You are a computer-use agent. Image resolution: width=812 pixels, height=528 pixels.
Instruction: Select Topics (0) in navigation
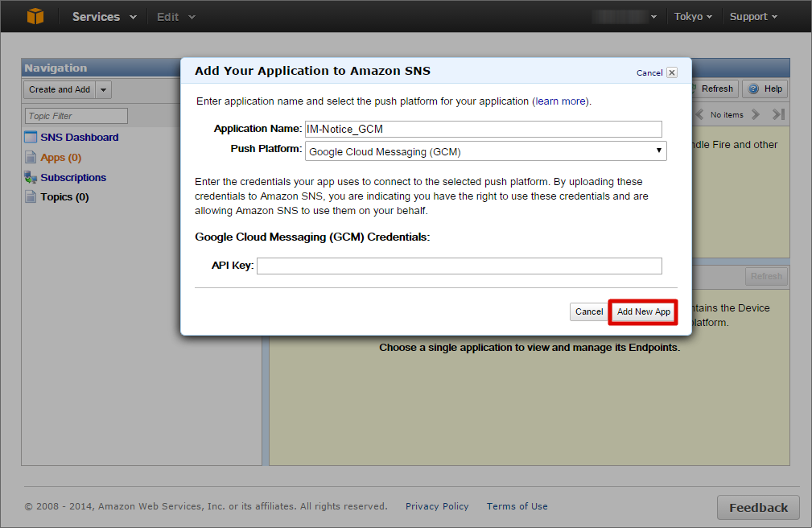click(64, 197)
